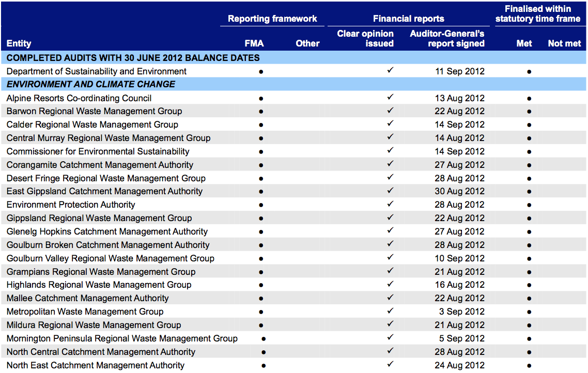
Task: Click the date 14 Aug 2012
Action: pyautogui.click(x=460, y=138)
